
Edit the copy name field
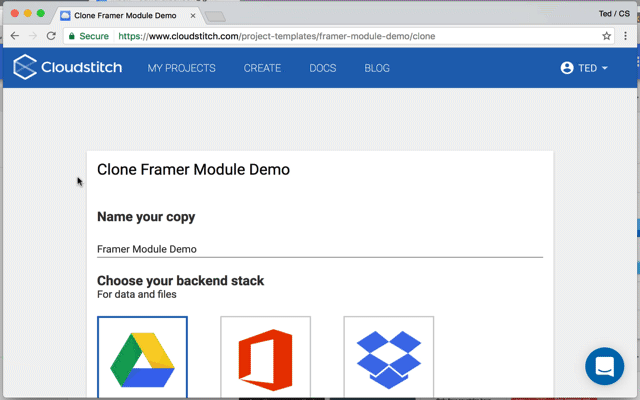pos(320,249)
